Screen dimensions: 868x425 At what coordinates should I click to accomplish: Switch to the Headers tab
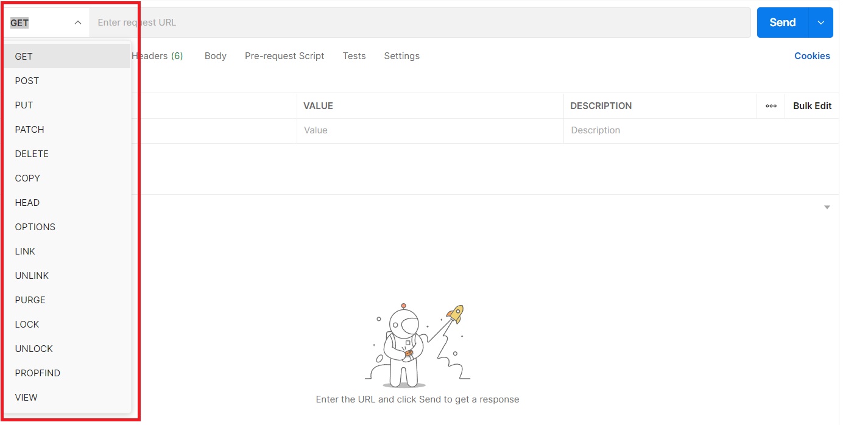click(x=157, y=55)
